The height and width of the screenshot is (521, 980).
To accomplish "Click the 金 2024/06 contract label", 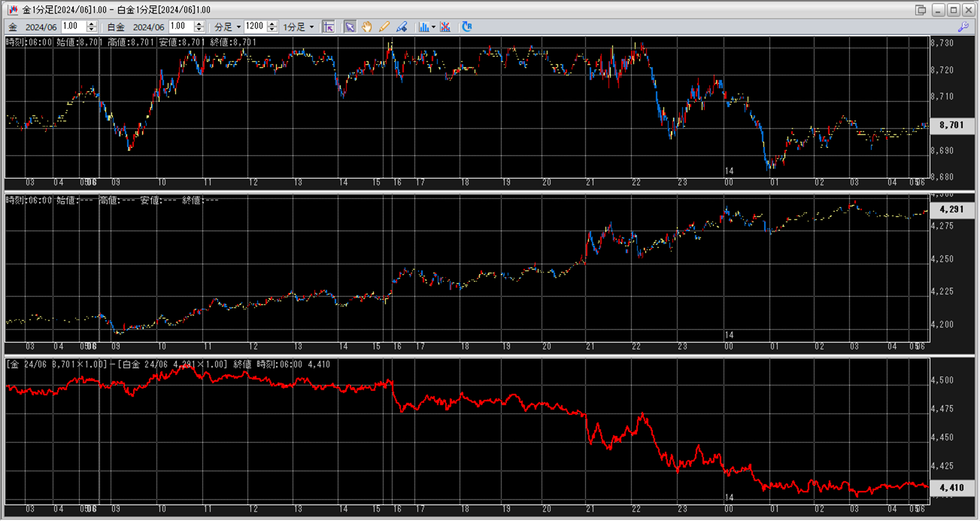I will point(33,27).
